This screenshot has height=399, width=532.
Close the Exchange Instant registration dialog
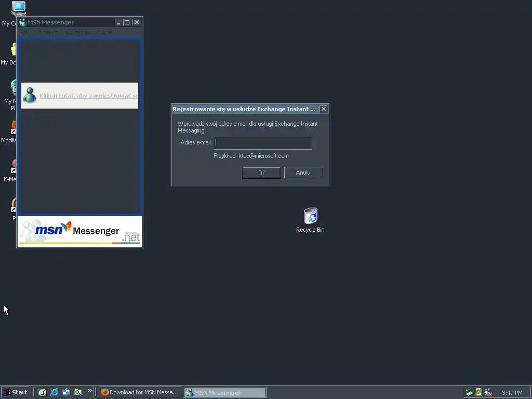click(x=324, y=109)
